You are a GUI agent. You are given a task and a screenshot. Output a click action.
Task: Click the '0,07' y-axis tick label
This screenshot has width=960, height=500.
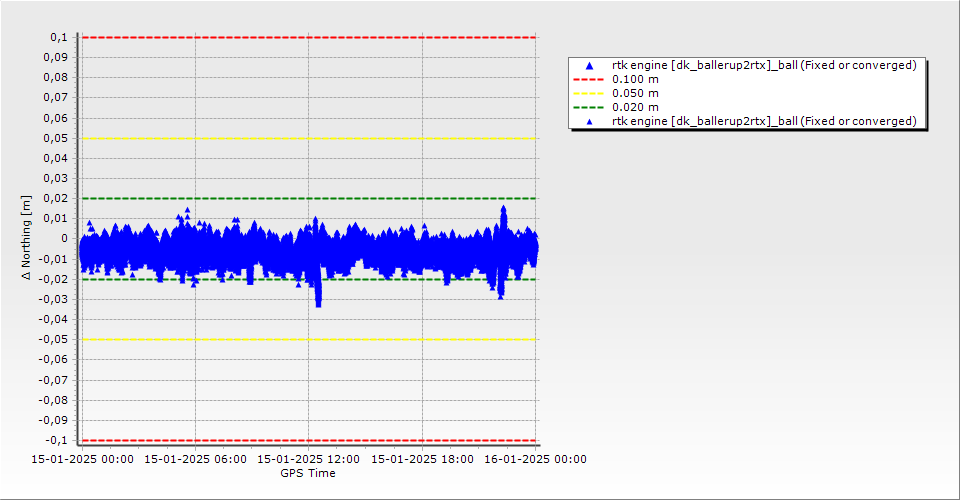pyautogui.click(x=56, y=98)
